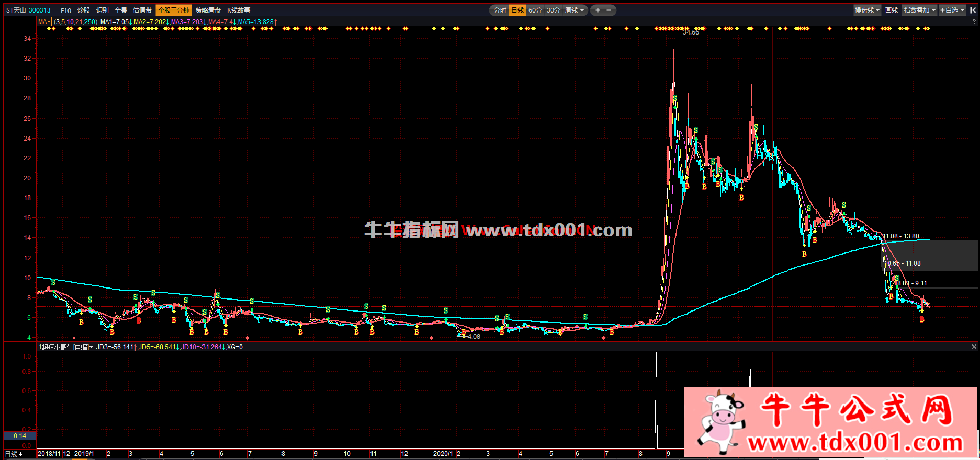
Task: Zoom in chart with the plus button
Action: pyautogui.click(x=598, y=10)
